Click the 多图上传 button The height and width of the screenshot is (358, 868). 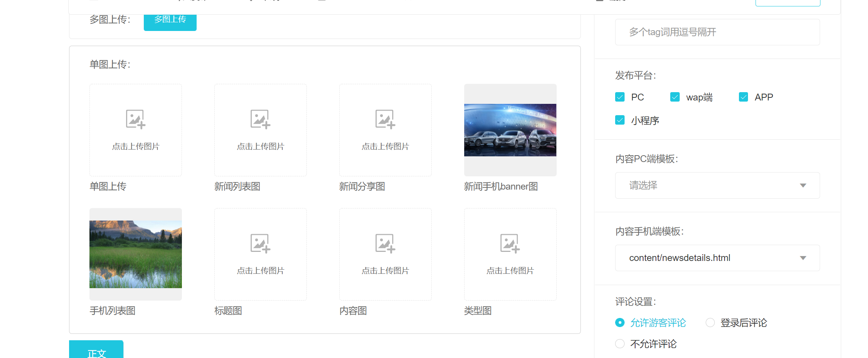pos(170,22)
